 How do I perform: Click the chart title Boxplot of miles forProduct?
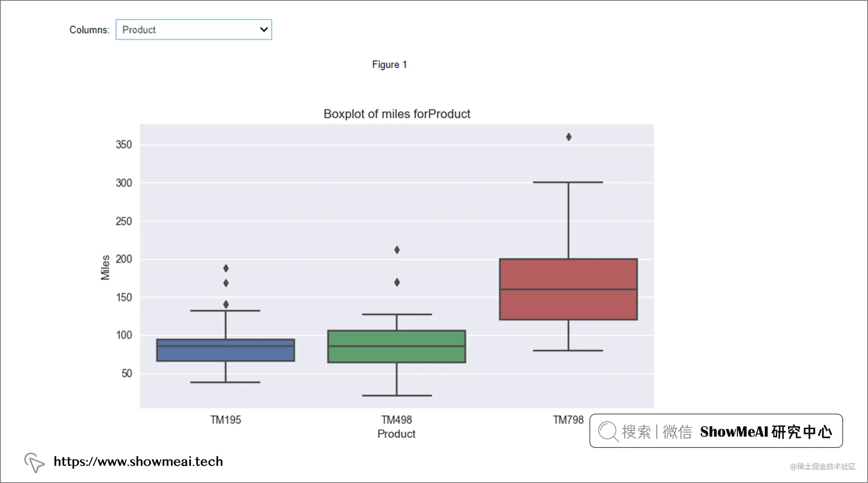click(x=397, y=114)
